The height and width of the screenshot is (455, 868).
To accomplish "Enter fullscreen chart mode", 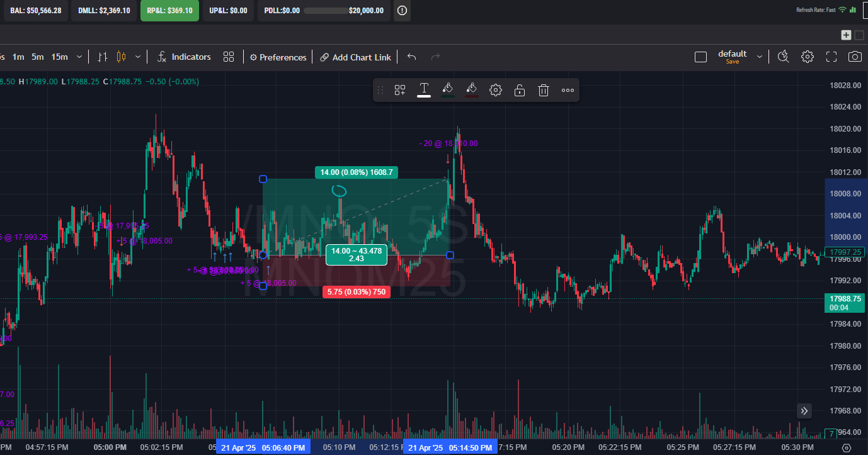I will (831, 57).
